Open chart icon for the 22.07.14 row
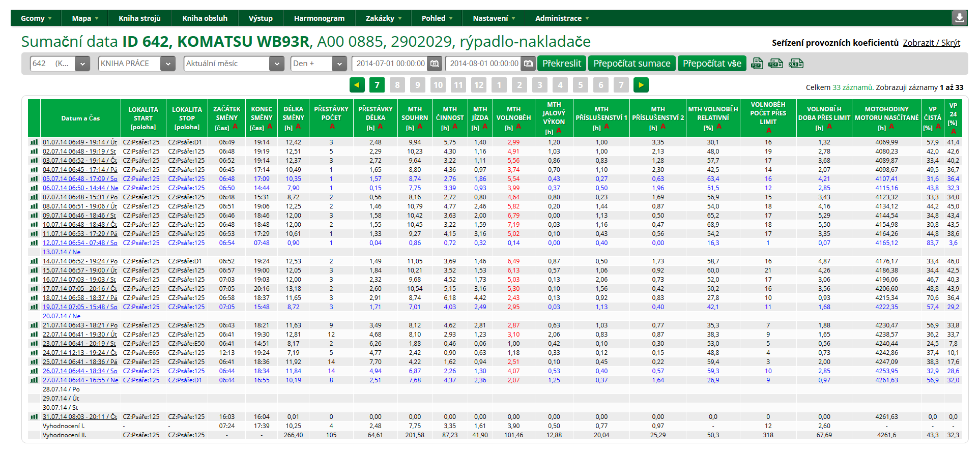 pos(34,335)
